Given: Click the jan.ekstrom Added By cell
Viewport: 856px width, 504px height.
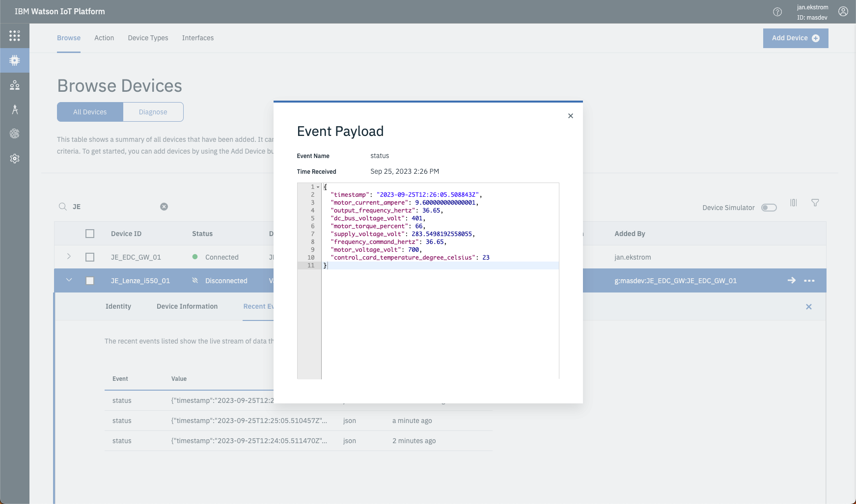Looking at the screenshot, I should (633, 257).
